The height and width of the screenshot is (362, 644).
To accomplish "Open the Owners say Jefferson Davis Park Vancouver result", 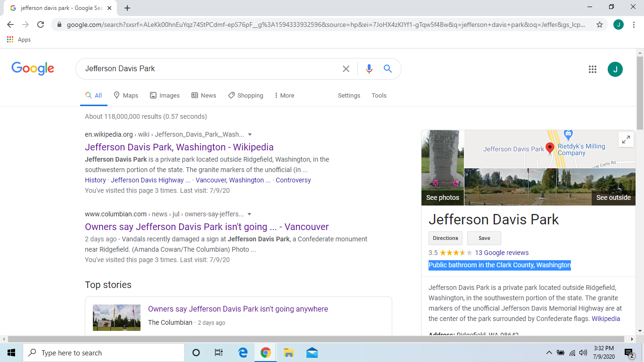I will [x=207, y=227].
